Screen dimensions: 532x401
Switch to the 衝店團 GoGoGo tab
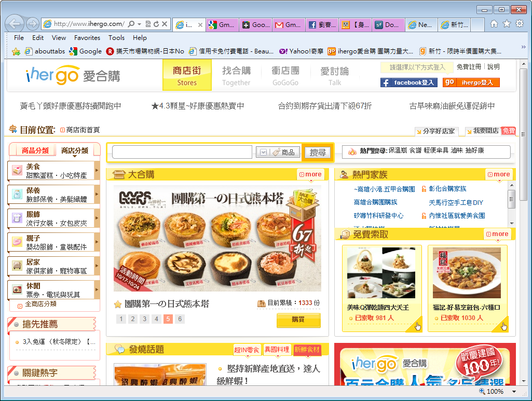click(285, 75)
